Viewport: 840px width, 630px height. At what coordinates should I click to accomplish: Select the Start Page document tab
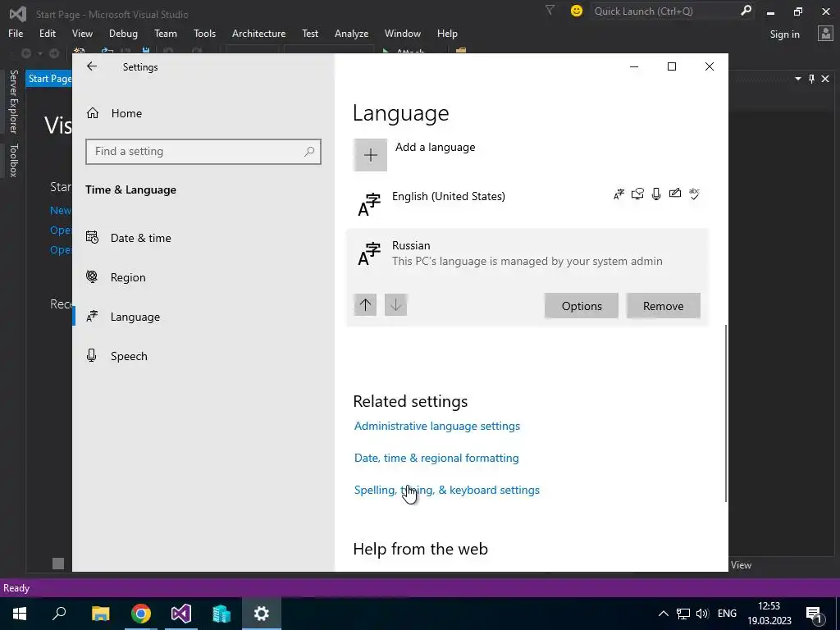[49, 79]
